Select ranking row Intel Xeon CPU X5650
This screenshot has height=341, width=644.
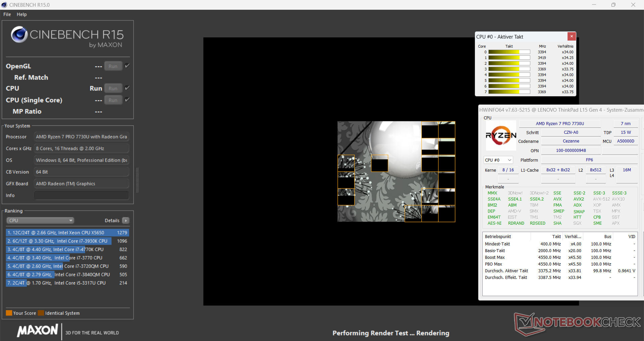(67, 233)
